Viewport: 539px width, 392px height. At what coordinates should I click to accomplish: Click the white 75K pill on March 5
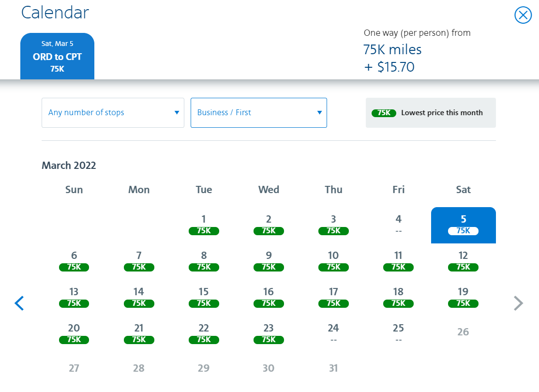[x=463, y=232]
